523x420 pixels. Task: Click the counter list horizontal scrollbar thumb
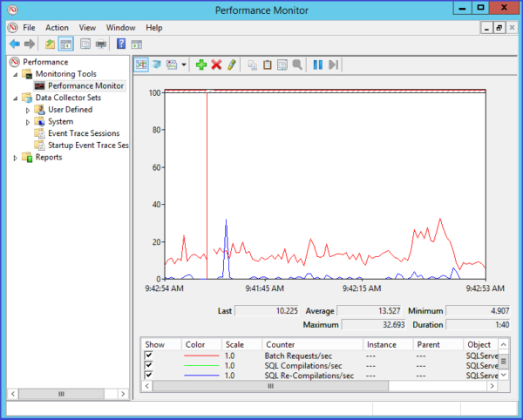click(270, 386)
